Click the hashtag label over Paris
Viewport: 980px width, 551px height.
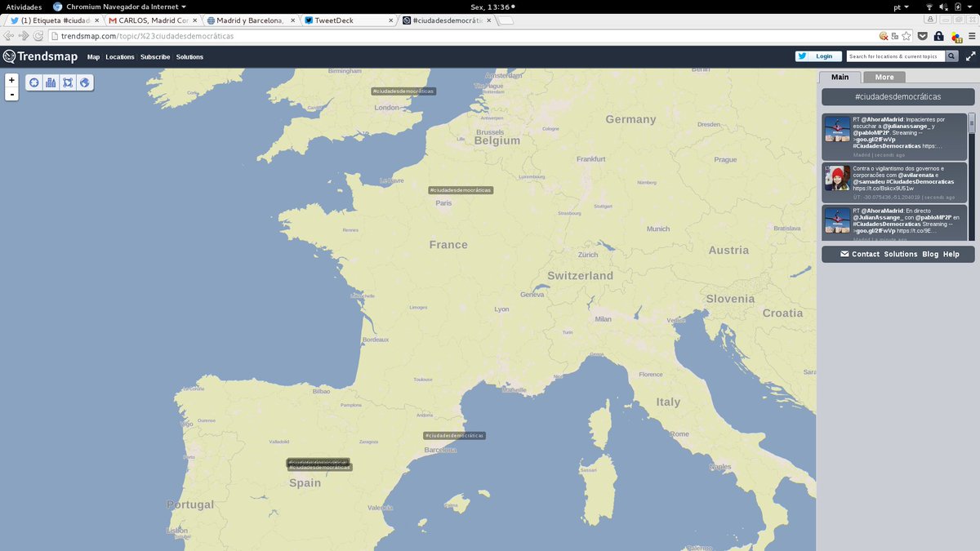click(x=461, y=190)
